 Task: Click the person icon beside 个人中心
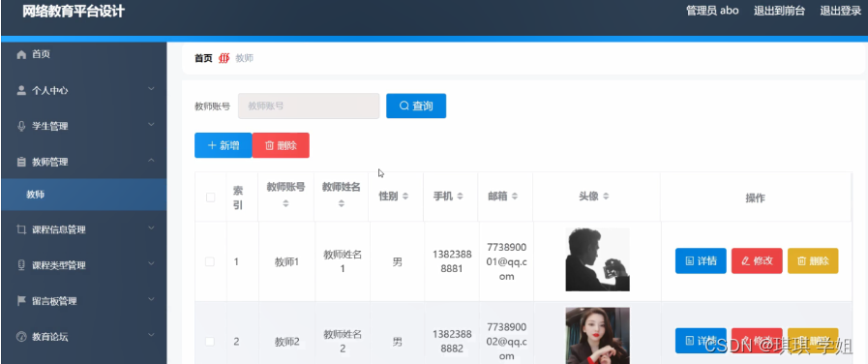(x=21, y=90)
